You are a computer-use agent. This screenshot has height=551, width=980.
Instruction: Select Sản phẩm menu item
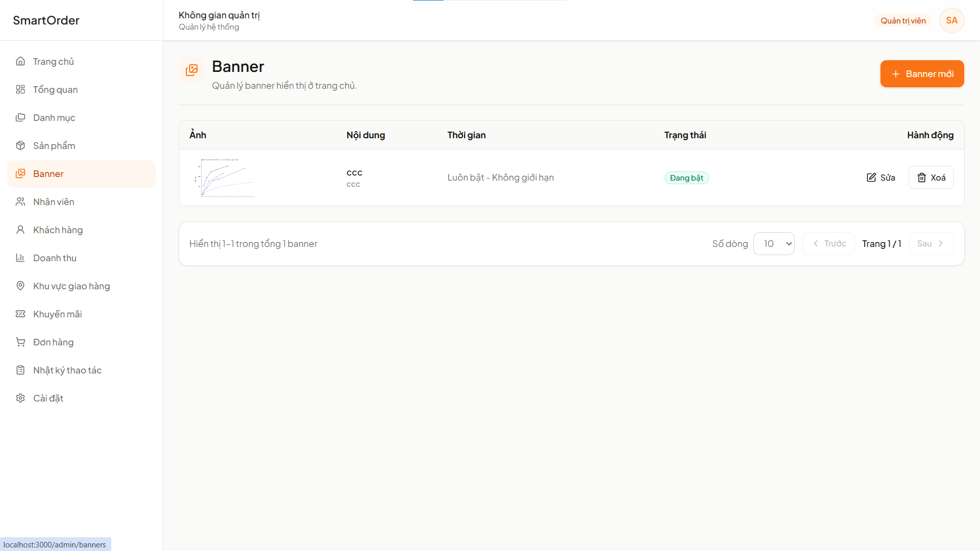tap(82, 145)
